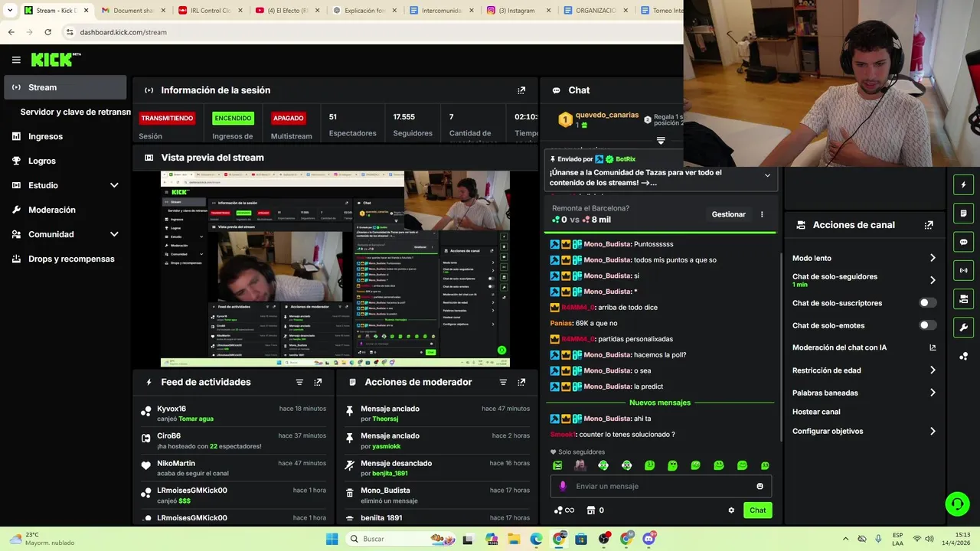The height and width of the screenshot is (551, 980).
Task: Enable Chat de solo-suscriptores toggle
Action: click(927, 303)
